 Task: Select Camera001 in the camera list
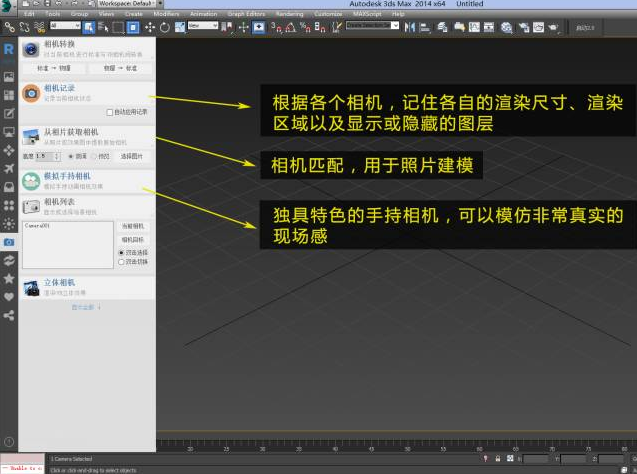38,226
